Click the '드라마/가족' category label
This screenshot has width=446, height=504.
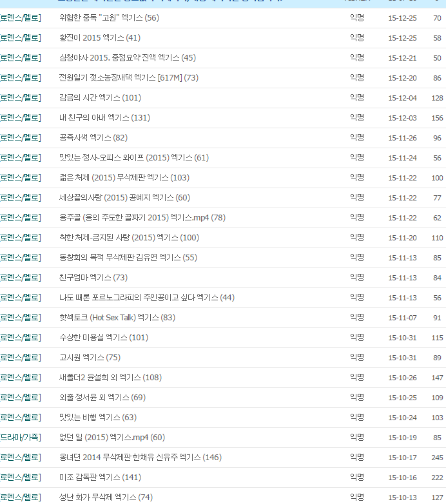pyautogui.click(x=20, y=438)
